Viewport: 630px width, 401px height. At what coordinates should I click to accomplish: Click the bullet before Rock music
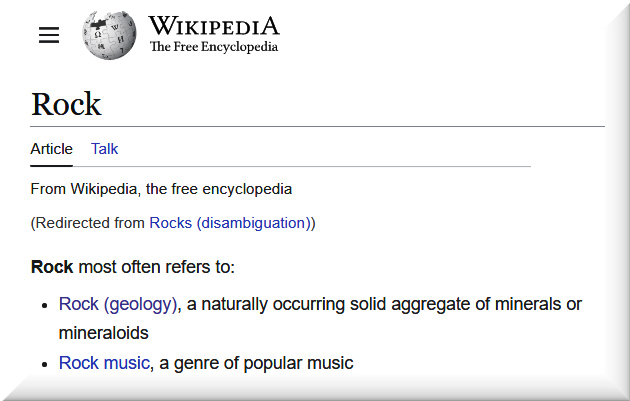pos(43,364)
